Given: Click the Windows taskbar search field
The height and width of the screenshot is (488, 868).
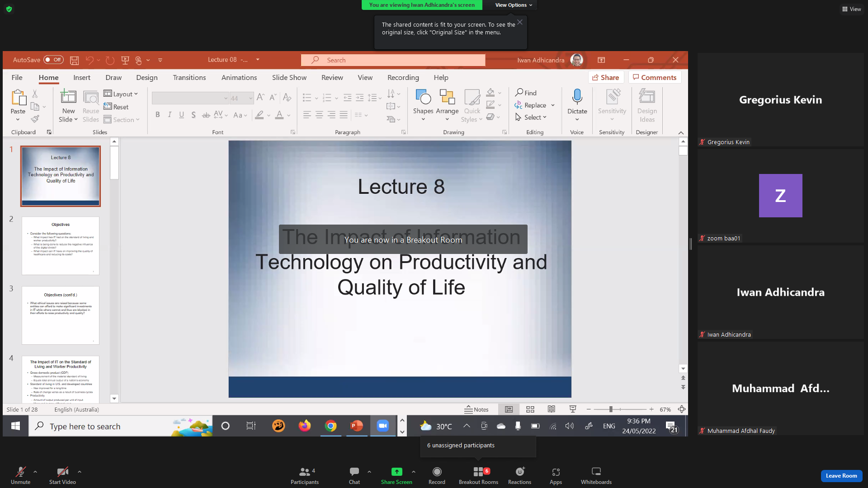Looking at the screenshot, I should pyautogui.click(x=121, y=426).
